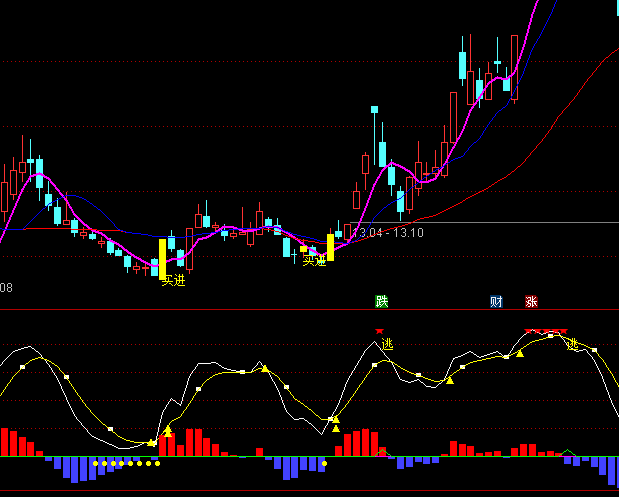Click the small red flag above first 逃

tap(379, 331)
